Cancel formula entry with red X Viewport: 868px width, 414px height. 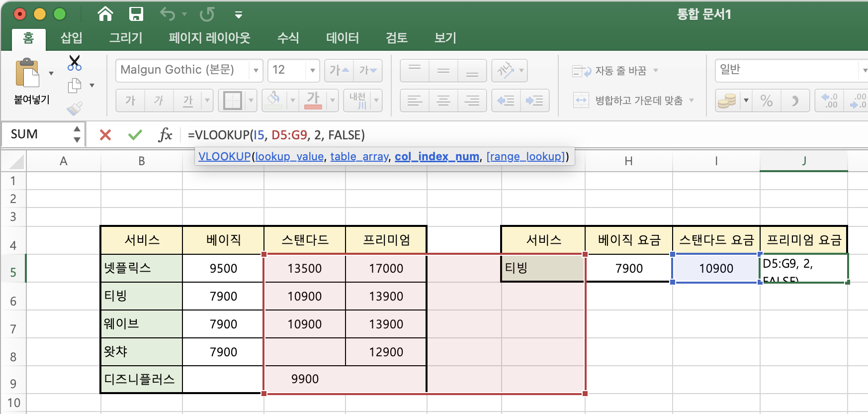point(105,135)
